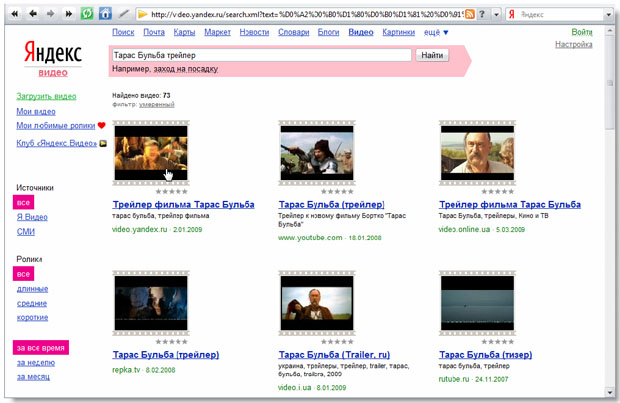Click the rewind browser toolbar icon
The width and height of the screenshot is (620, 403).
point(15,14)
